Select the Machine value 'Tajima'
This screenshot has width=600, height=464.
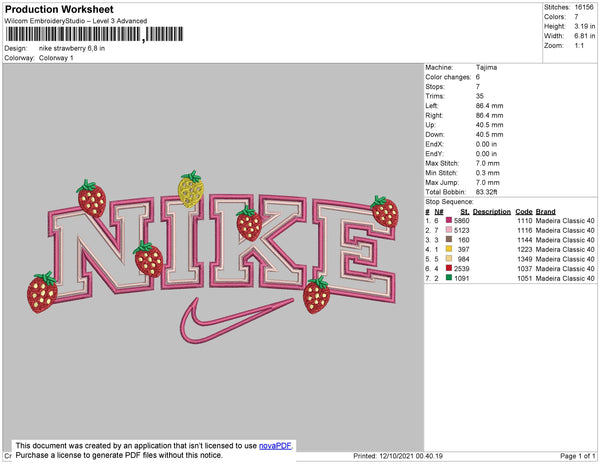pyautogui.click(x=486, y=67)
